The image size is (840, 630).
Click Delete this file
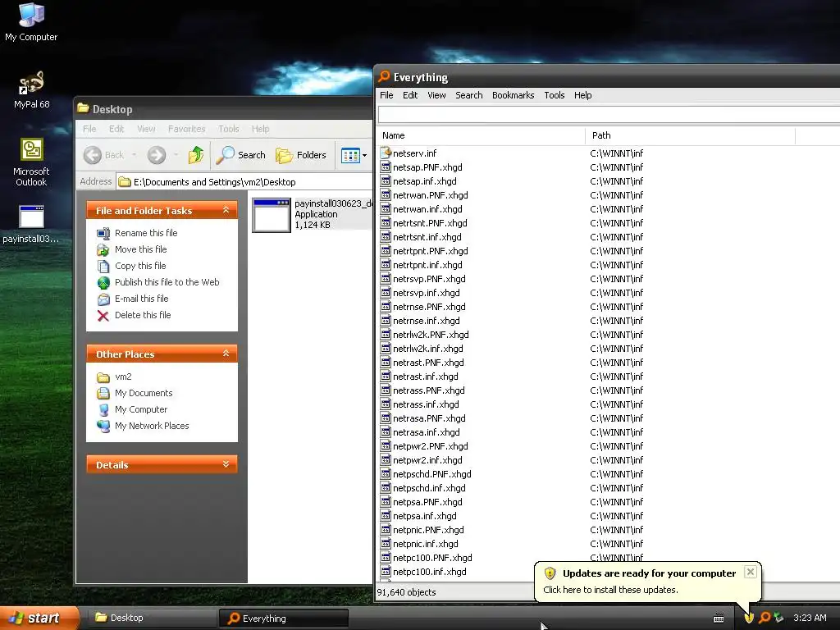click(x=143, y=315)
